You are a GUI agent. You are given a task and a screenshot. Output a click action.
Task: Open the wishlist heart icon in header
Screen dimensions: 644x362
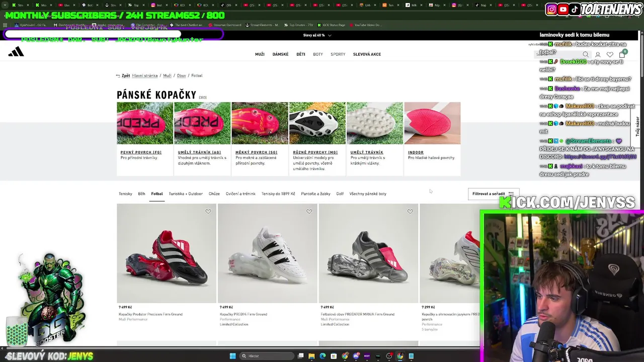click(610, 54)
